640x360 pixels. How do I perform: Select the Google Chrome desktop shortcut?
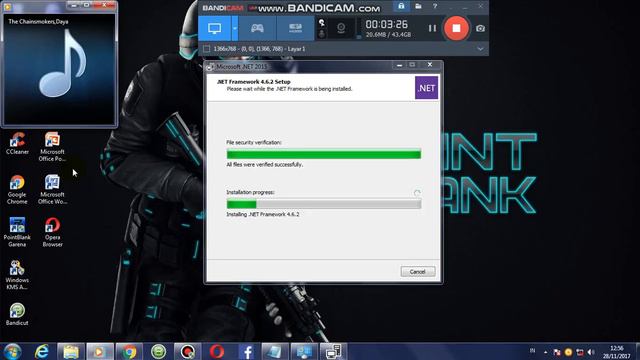[17, 190]
